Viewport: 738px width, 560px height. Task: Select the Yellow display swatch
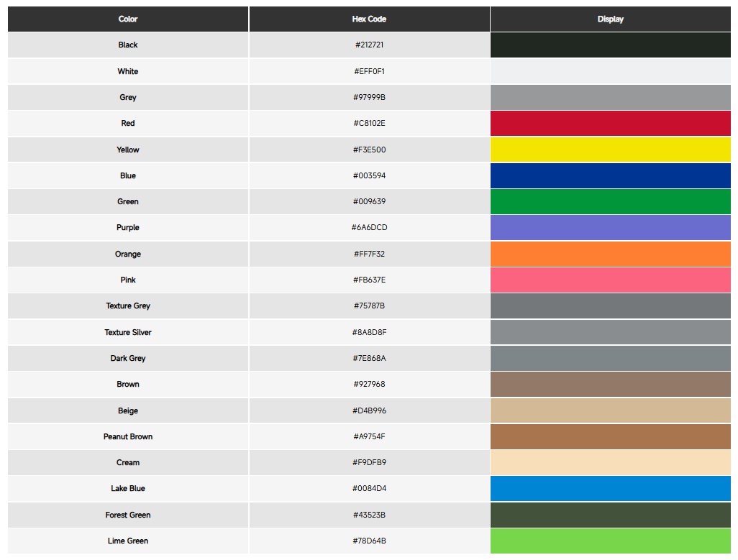[610, 150]
